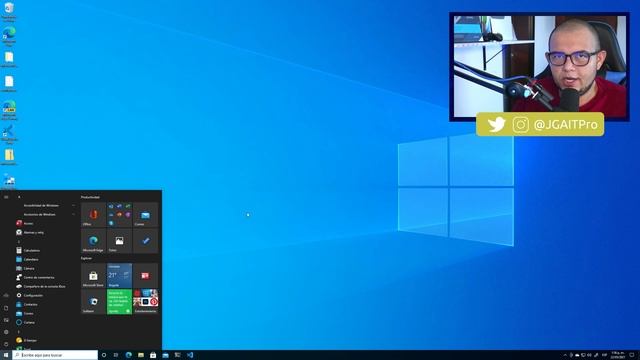Open the notification center icon
The image size is (640, 360).
(632, 355)
